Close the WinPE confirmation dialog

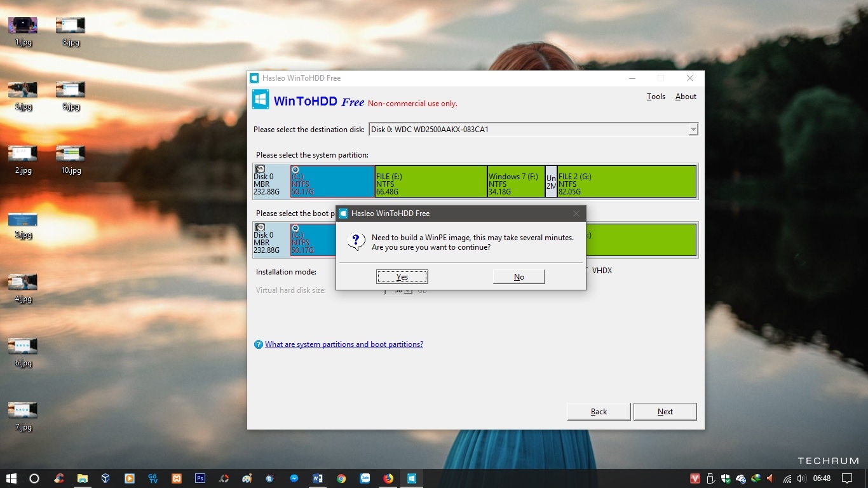coord(576,213)
